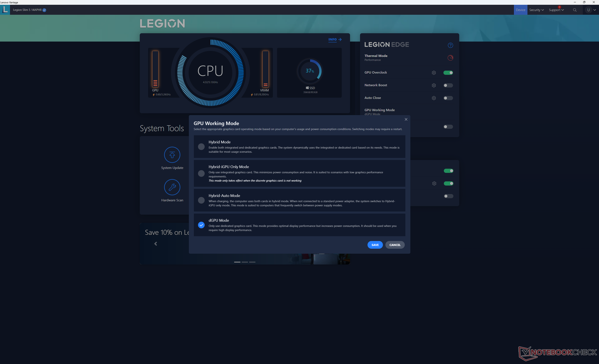Click the System Update icon
The height and width of the screenshot is (364, 599).
click(x=172, y=155)
